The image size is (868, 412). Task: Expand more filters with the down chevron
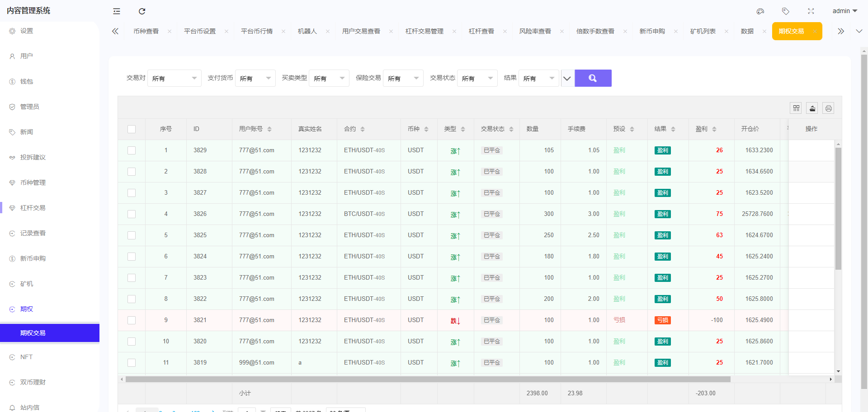567,78
